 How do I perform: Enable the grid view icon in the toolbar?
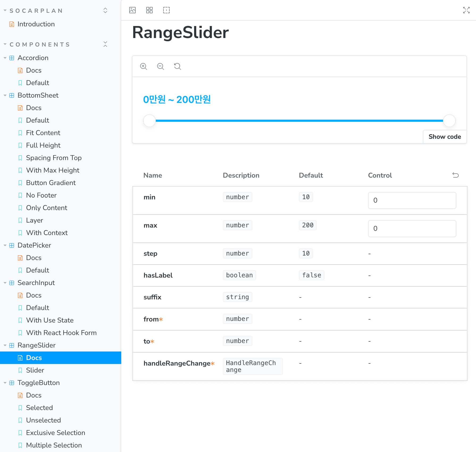(x=149, y=10)
